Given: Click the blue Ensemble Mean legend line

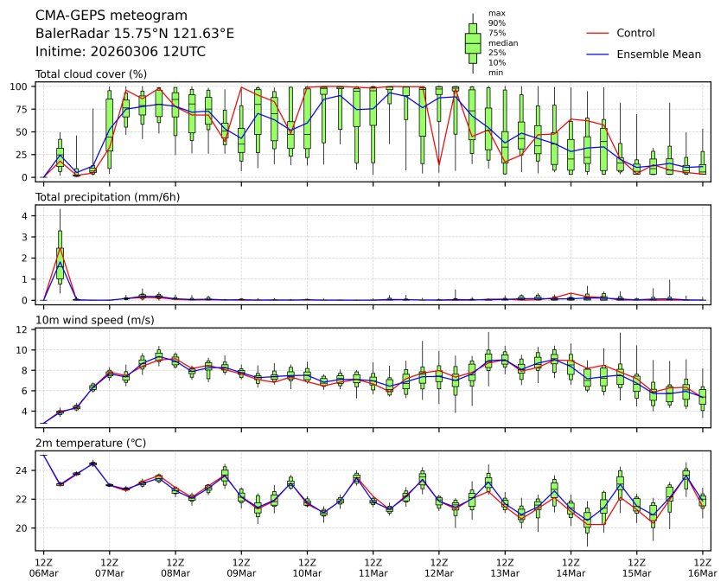Looking at the screenshot, I should 598,54.
